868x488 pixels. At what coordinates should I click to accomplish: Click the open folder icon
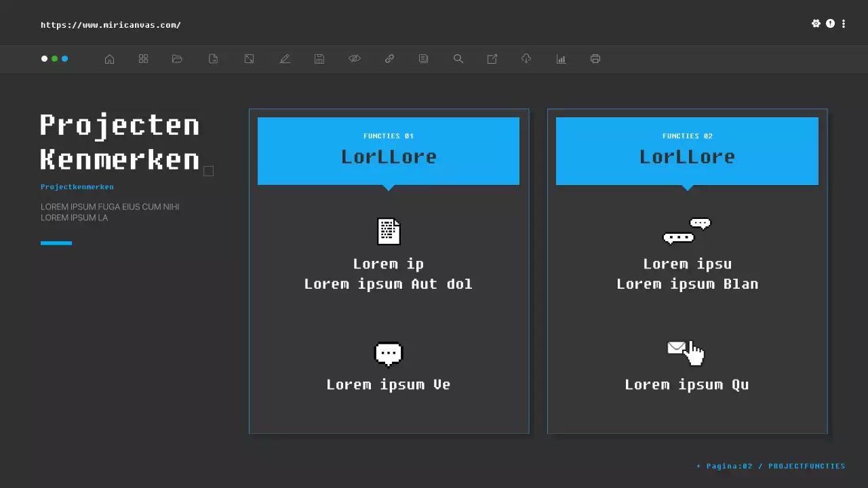tap(178, 59)
